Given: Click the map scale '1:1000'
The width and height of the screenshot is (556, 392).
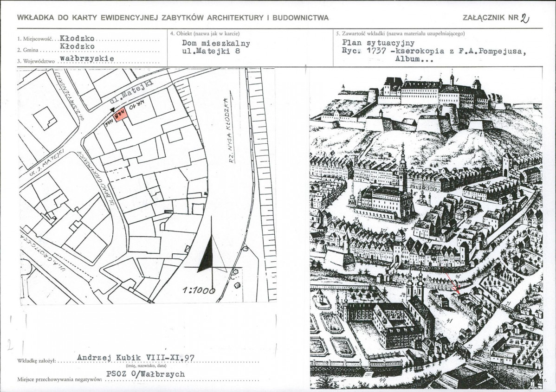Looking at the screenshot, I should (199, 290).
